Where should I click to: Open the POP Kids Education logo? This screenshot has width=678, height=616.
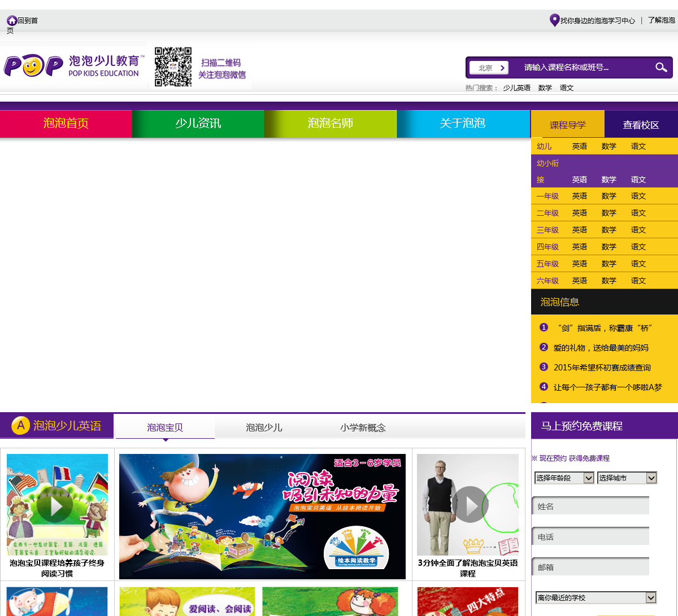click(x=73, y=65)
